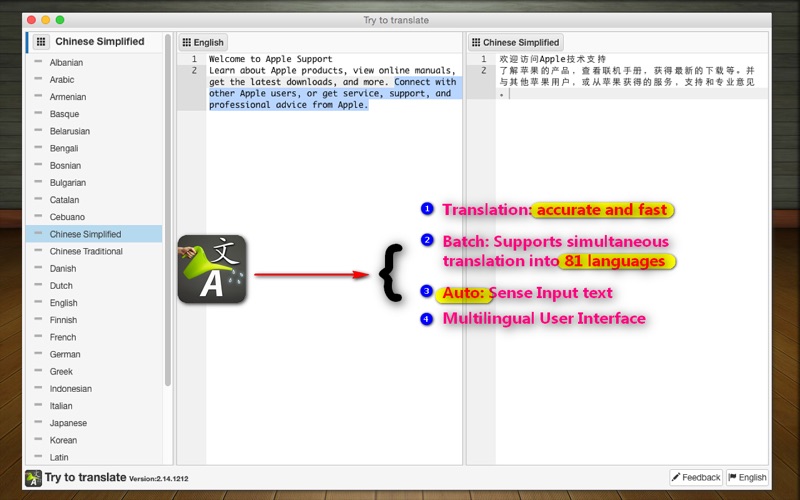Change interface language via English flag button

point(747,478)
